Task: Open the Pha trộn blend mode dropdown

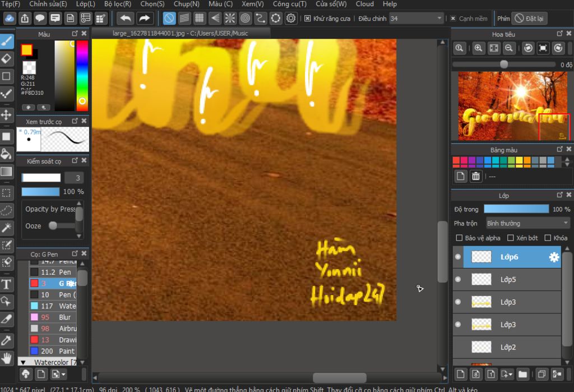Action: (527, 223)
